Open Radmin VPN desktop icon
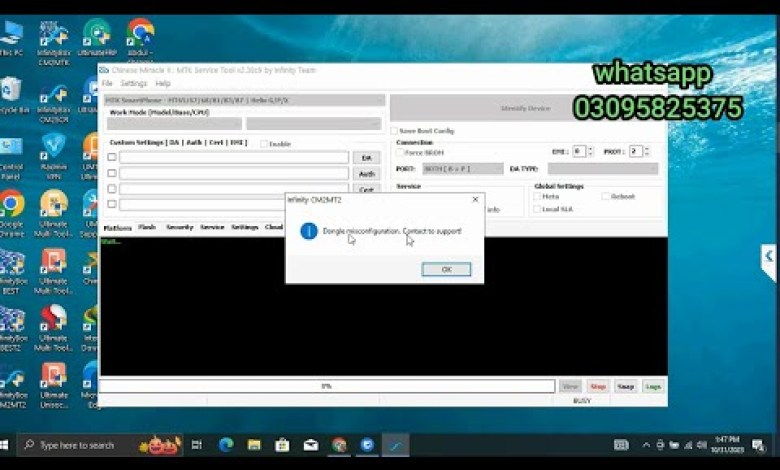 (53, 146)
